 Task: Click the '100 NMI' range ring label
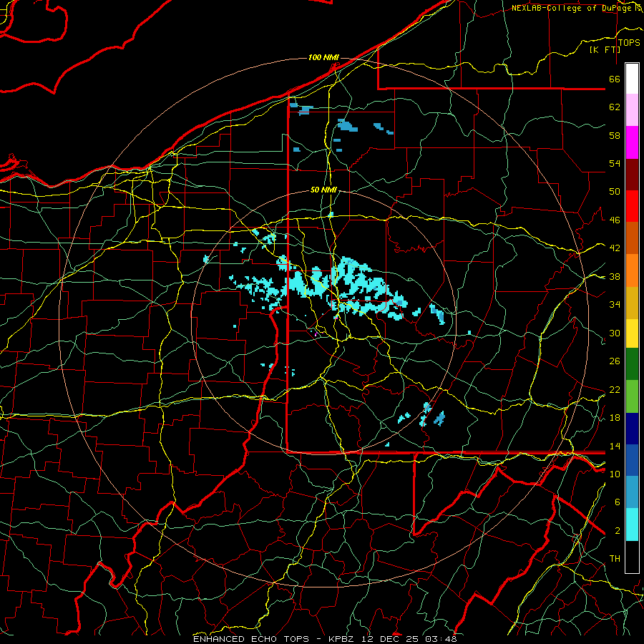click(323, 57)
